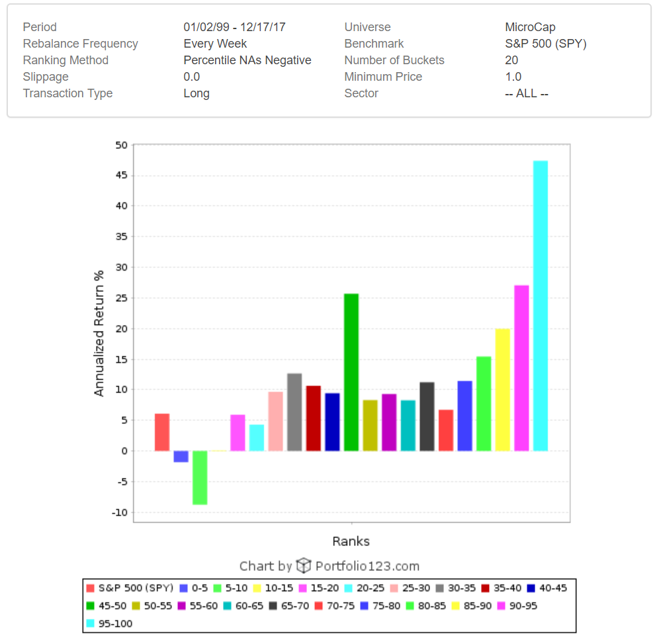Click the Slippage value 0.0

(191, 77)
